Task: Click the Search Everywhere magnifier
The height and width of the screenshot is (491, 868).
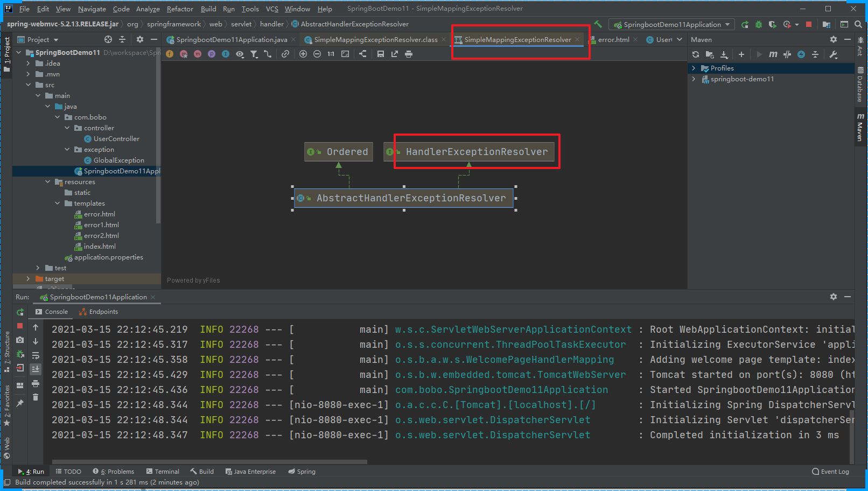Action: tap(858, 24)
